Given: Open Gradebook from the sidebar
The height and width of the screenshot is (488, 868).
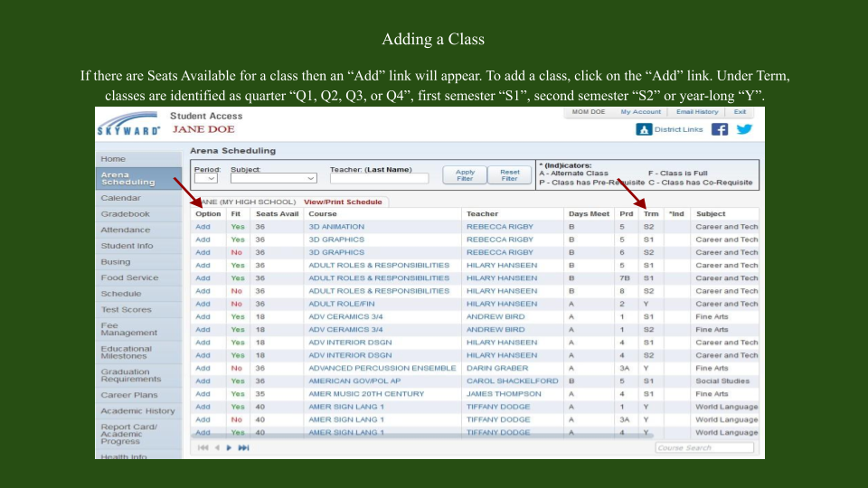Looking at the screenshot, I should (x=125, y=214).
